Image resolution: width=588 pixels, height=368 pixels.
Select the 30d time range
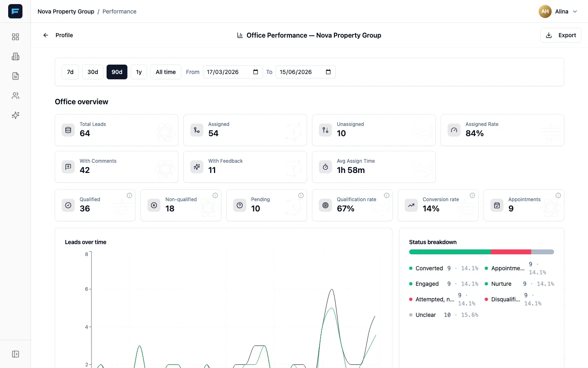(x=93, y=72)
